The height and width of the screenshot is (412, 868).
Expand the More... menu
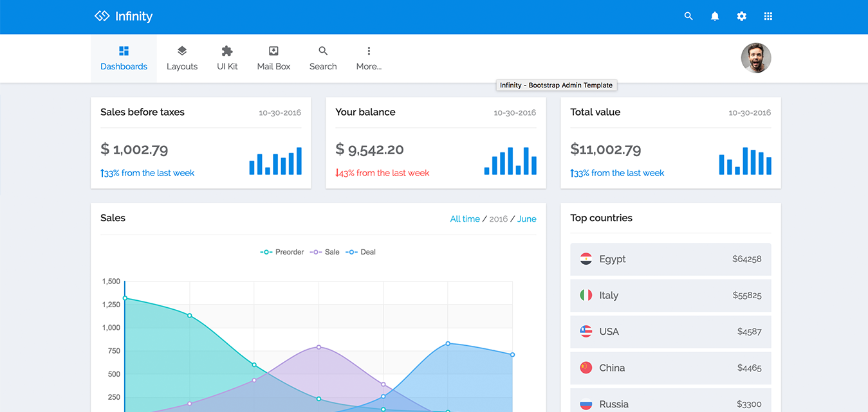[369, 58]
